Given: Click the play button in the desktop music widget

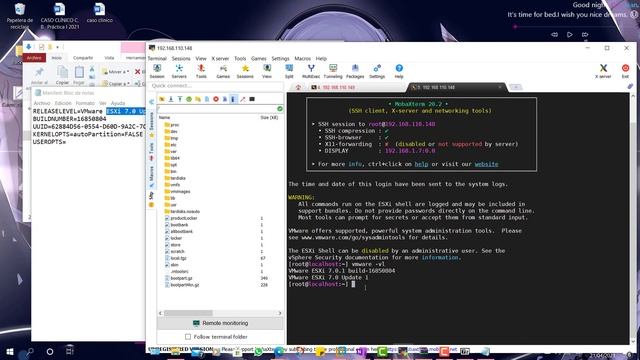Looking at the screenshot, I should pos(570,35).
